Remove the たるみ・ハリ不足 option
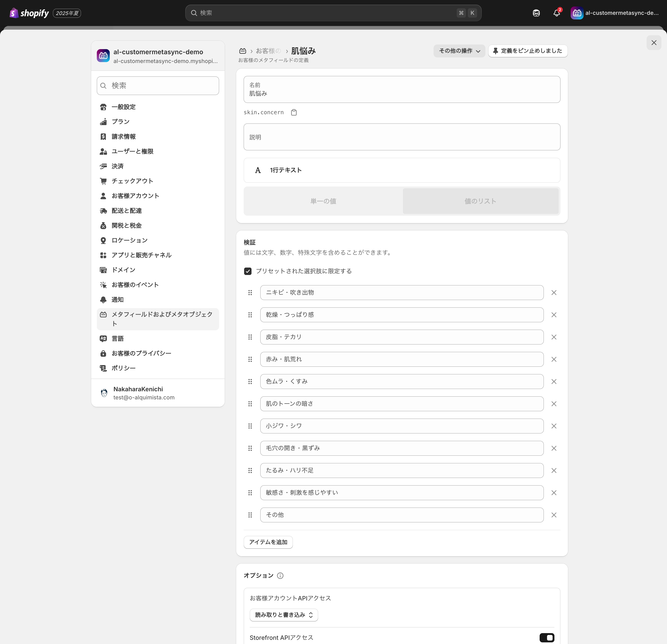Viewport: 667px width, 644px height. [554, 470]
